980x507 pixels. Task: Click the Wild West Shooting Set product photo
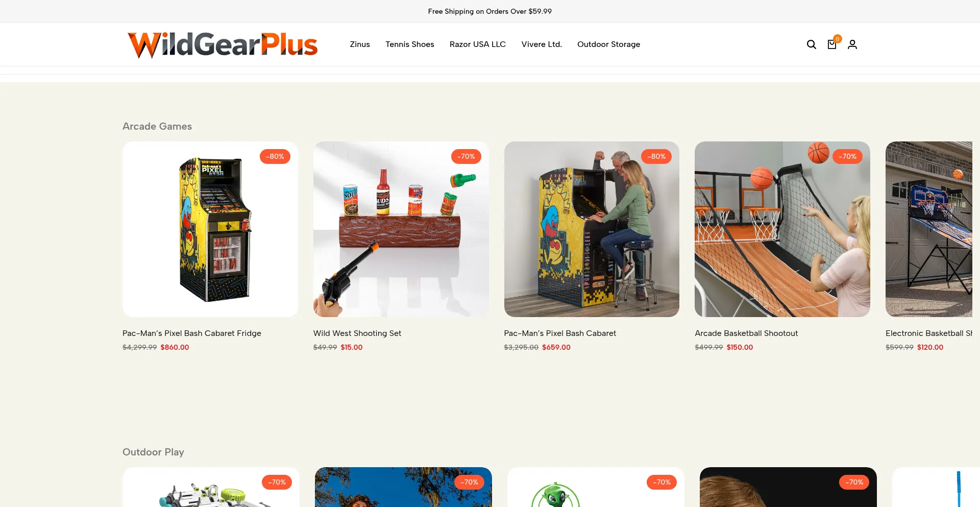click(x=401, y=229)
